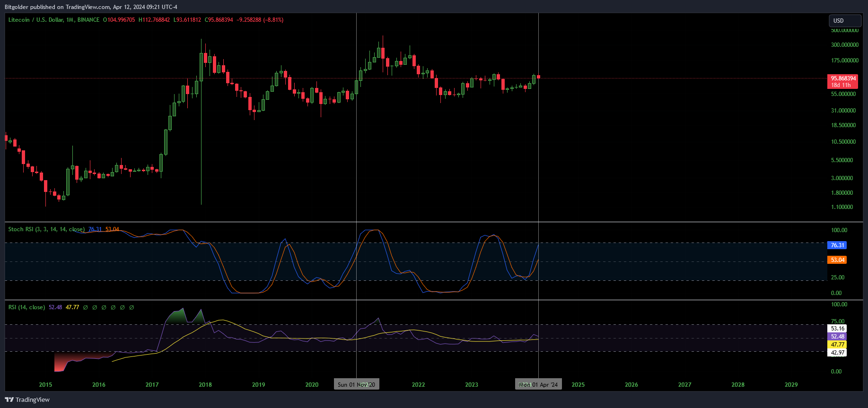Click the TradingView logo at bottom
The height and width of the screenshot is (408, 868).
[27, 399]
